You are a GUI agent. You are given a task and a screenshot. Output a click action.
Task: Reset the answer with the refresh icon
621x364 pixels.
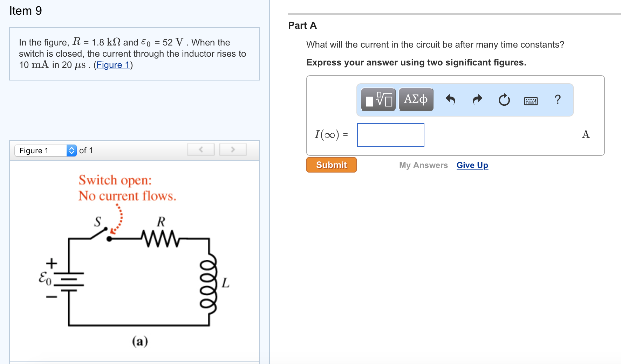click(x=504, y=100)
